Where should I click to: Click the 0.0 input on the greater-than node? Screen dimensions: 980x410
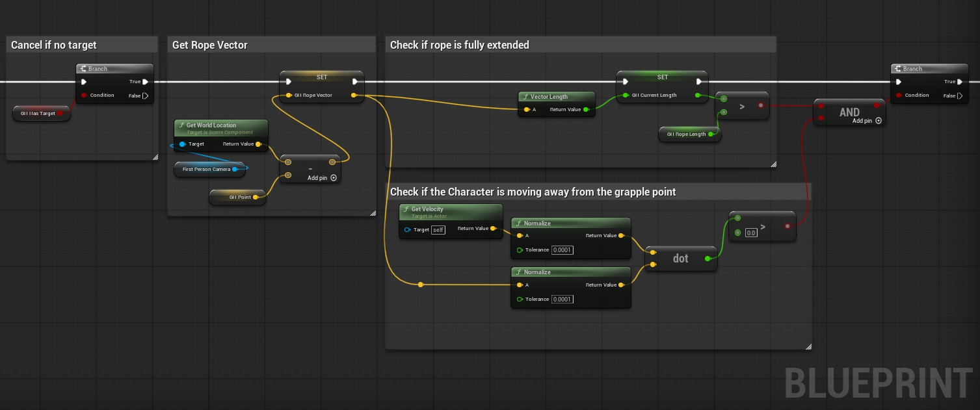click(x=751, y=233)
